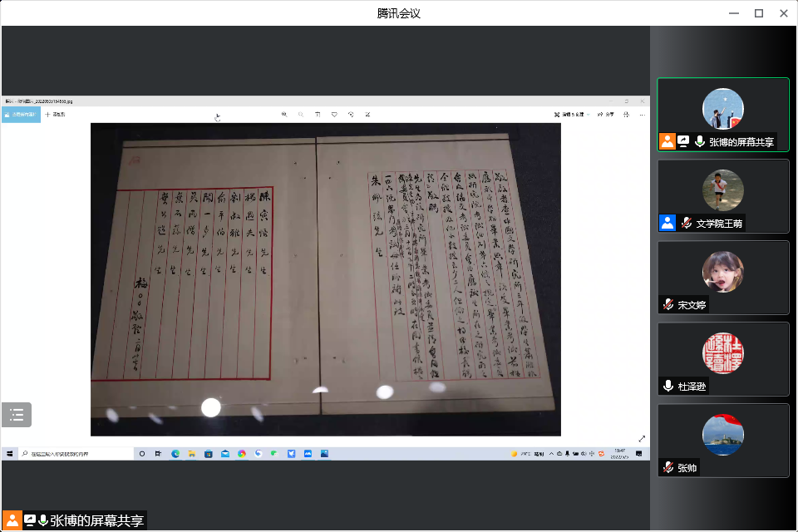This screenshot has width=798, height=532.
Task: Click the blue user badge on 文学院王萌
Action: (667, 223)
